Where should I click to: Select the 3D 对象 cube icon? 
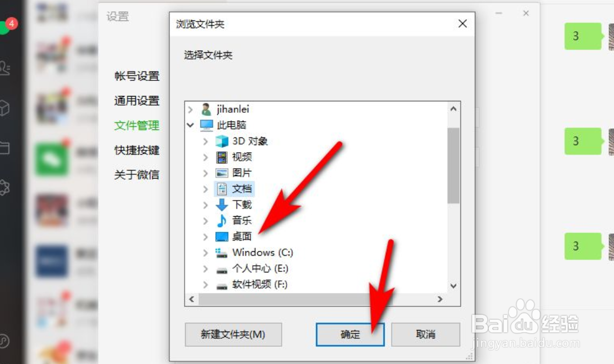(222, 141)
